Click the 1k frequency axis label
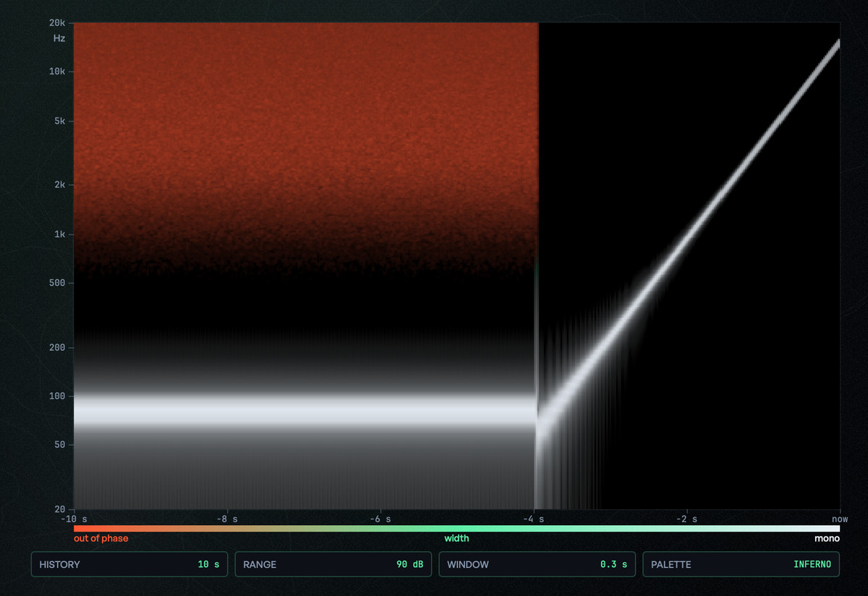Image resolution: width=868 pixels, height=596 pixels. pyautogui.click(x=61, y=234)
